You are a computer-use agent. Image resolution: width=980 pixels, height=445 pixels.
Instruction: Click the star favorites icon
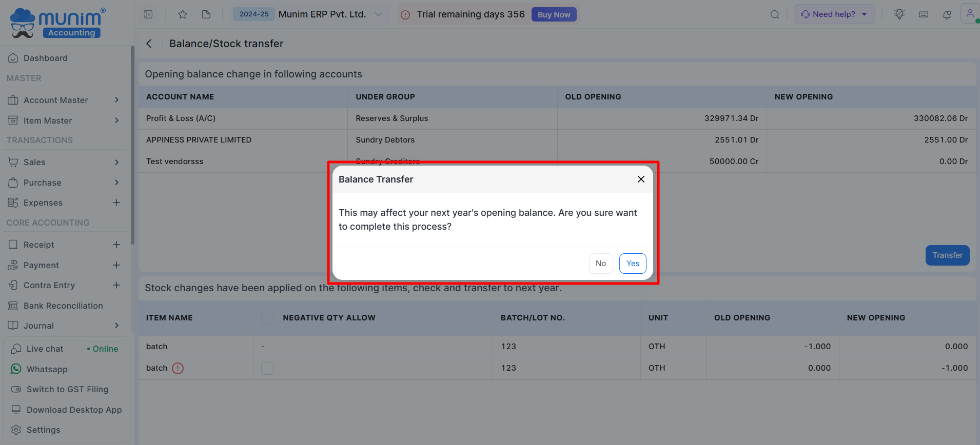pos(182,14)
